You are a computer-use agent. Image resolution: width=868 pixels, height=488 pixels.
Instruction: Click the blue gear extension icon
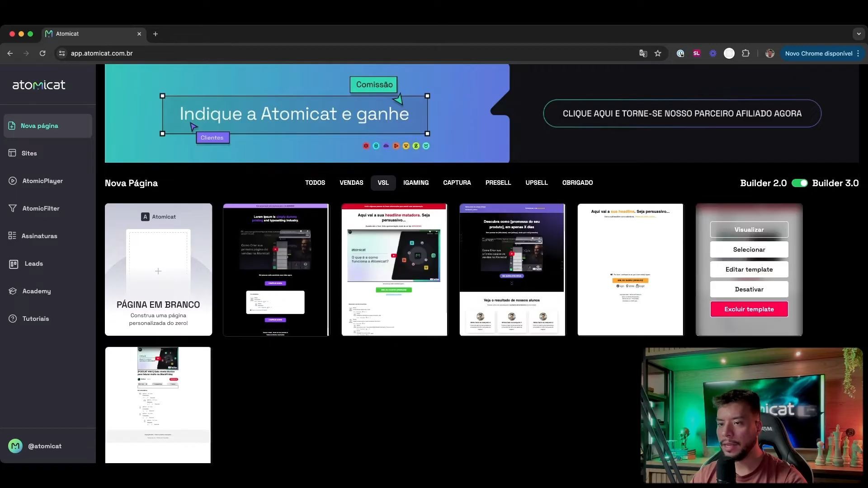pos(713,53)
